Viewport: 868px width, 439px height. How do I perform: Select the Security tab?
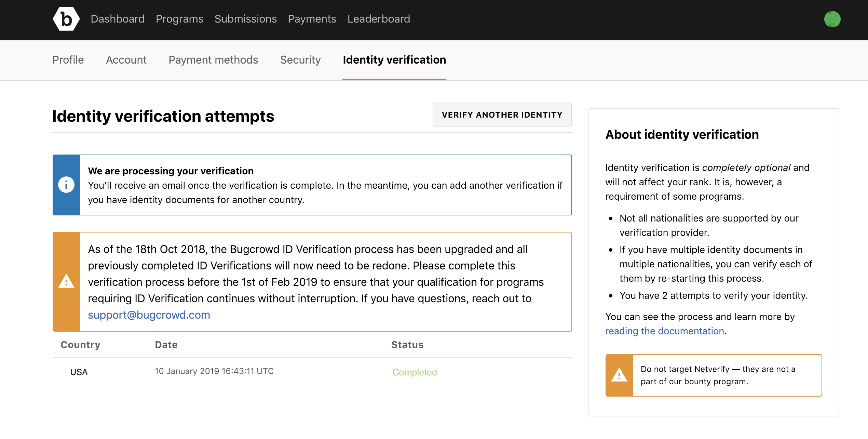tap(300, 60)
